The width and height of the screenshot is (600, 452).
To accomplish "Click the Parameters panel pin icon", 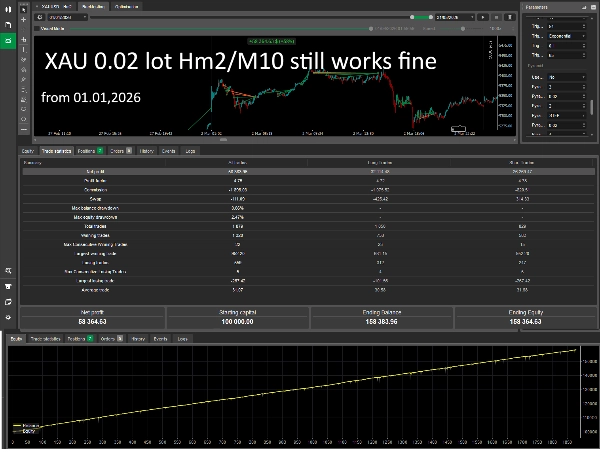I will click(584, 7).
